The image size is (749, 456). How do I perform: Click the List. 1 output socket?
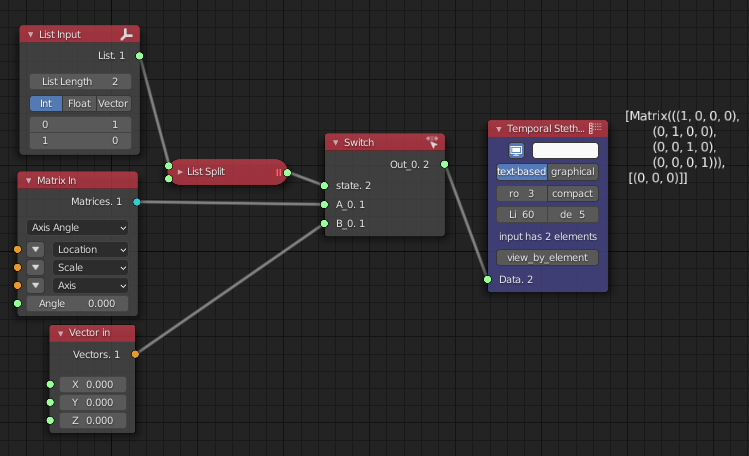coord(139,56)
